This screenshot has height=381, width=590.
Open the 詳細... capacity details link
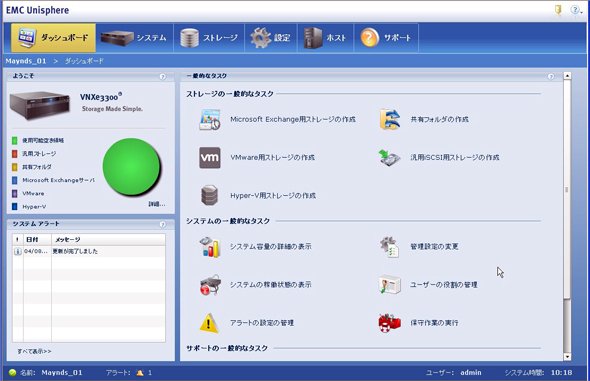click(157, 204)
